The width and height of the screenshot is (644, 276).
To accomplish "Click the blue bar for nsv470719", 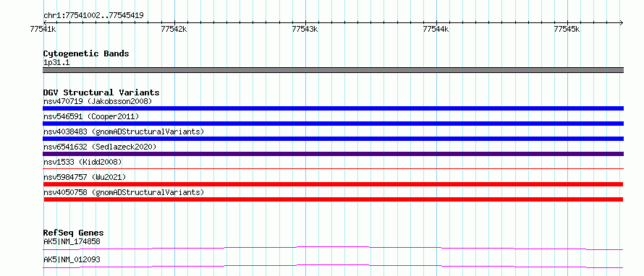I will click(x=333, y=108).
